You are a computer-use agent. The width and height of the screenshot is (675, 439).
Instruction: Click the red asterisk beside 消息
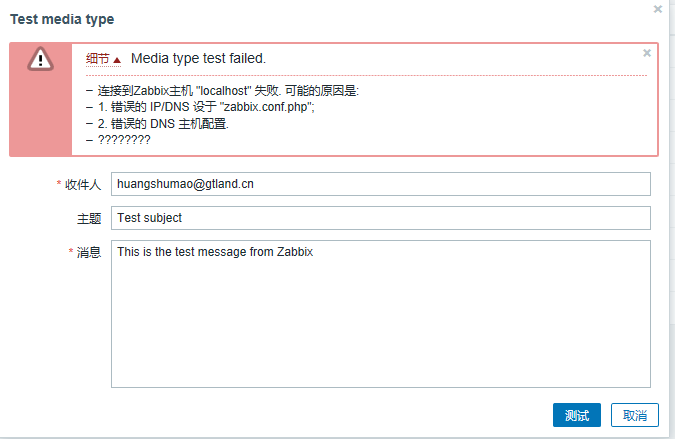70,253
